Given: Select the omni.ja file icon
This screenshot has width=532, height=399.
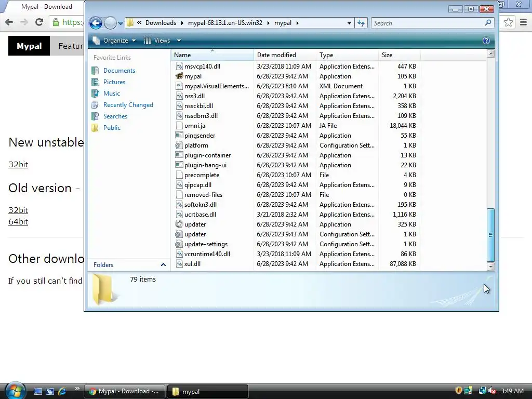Looking at the screenshot, I should (179, 126).
